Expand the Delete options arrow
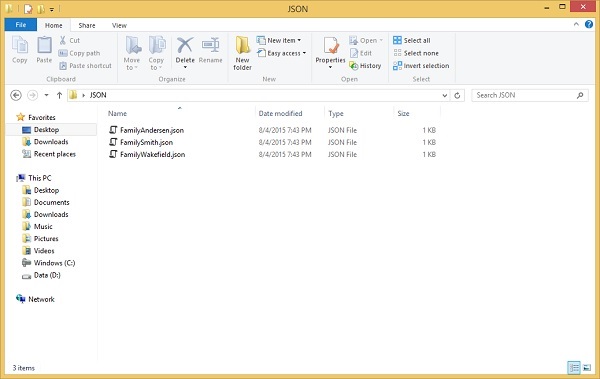The height and width of the screenshot is (379, 600). [185, 67]
